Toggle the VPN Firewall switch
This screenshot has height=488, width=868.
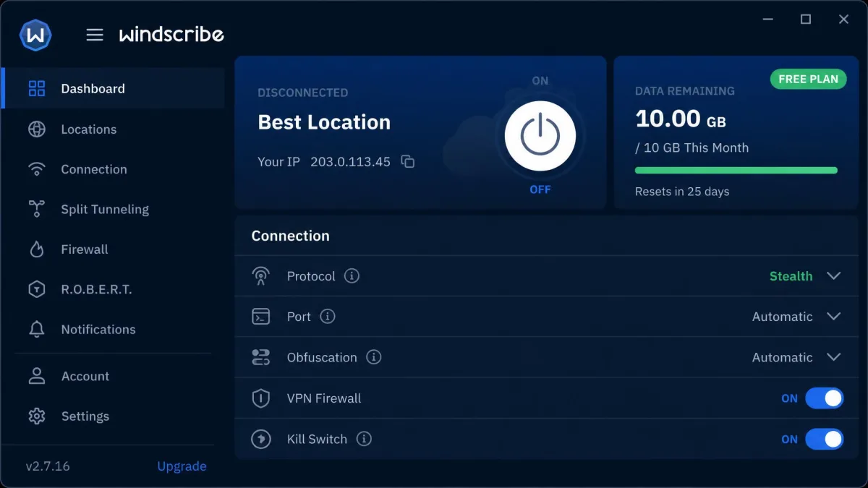[x=825, y=398]
